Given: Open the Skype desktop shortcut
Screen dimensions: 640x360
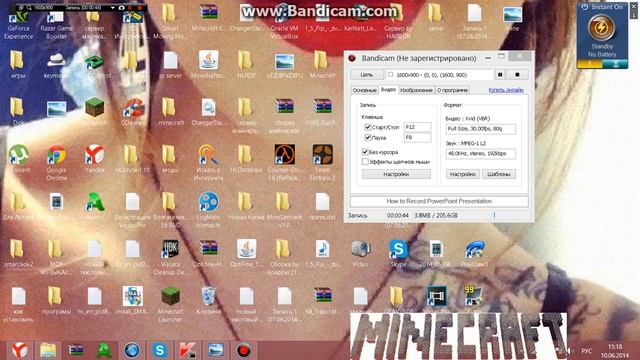Looking at the screenshot, I should (398, 253).
